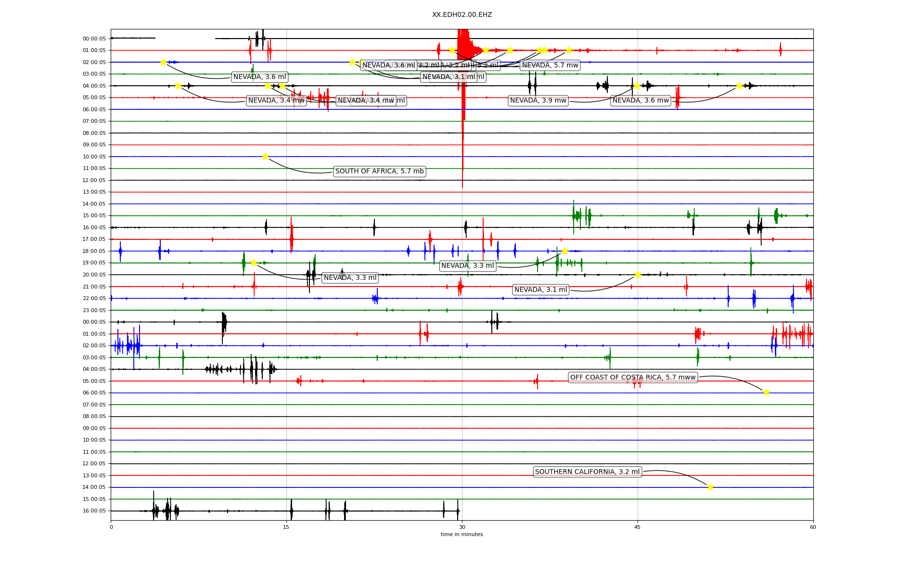Click the star on the 19:00:05 trace
The image size is (924, 578).
[x=254, y=263]
